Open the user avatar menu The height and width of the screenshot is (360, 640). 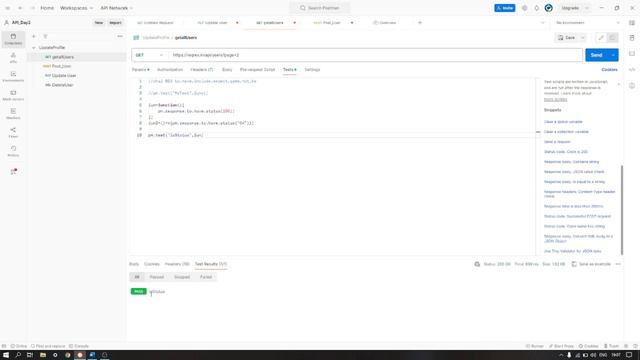point(549,8)
